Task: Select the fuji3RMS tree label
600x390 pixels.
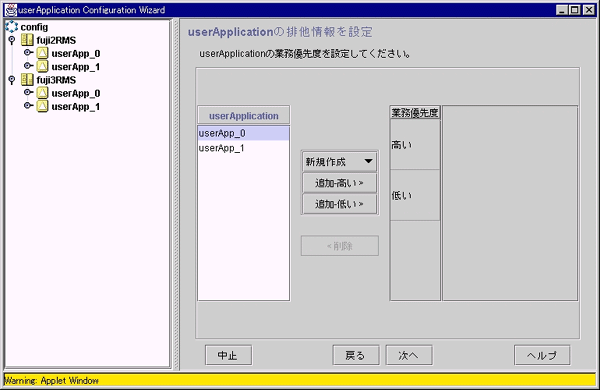Action: click(x=56, y=80)
